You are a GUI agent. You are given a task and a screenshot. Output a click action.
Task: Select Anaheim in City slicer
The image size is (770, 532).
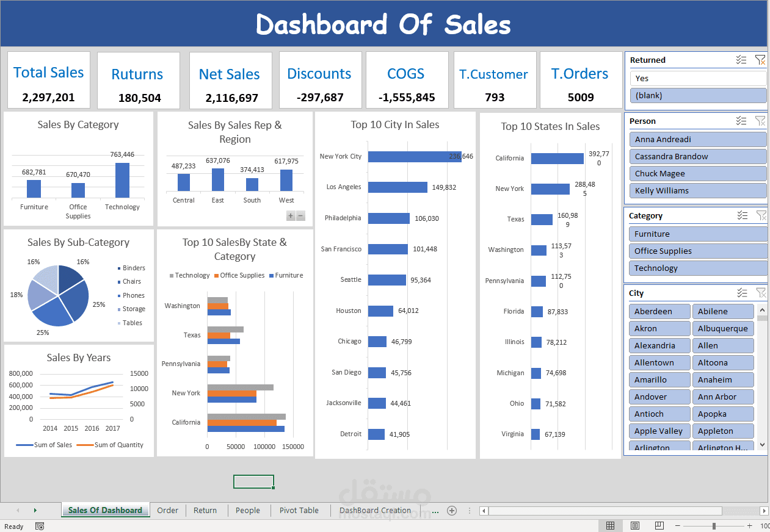tap(723, 379)
